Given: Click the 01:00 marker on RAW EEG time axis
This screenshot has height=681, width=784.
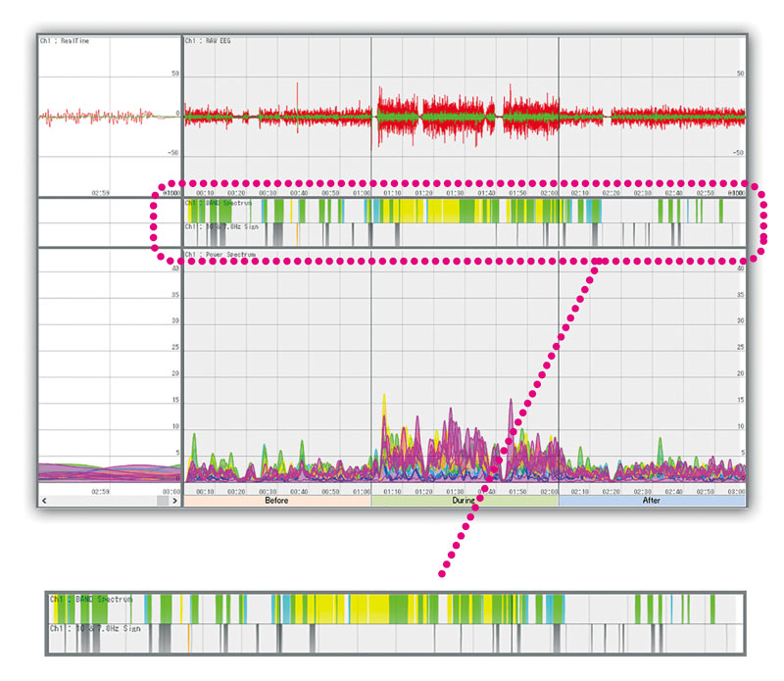Looking at the screenshot, I should (x=360, y=193).
